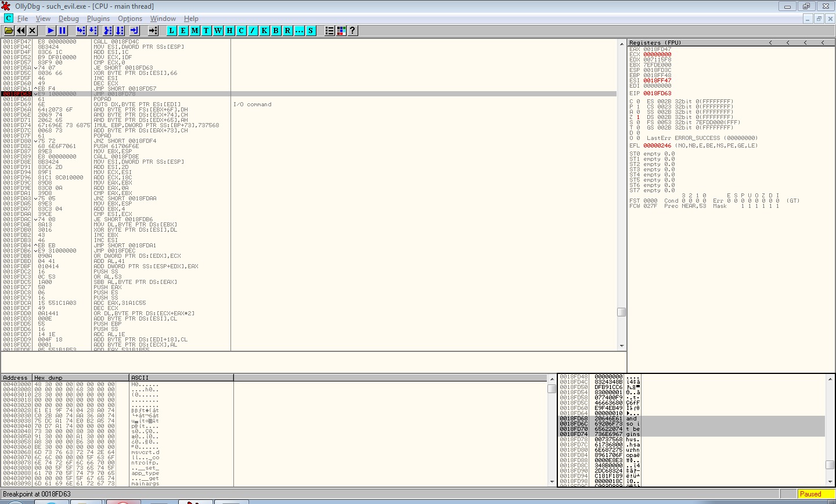Show References via R button
Image resolution: width=836 pixels, height=504 pixels.
click(x=287, y=30)
